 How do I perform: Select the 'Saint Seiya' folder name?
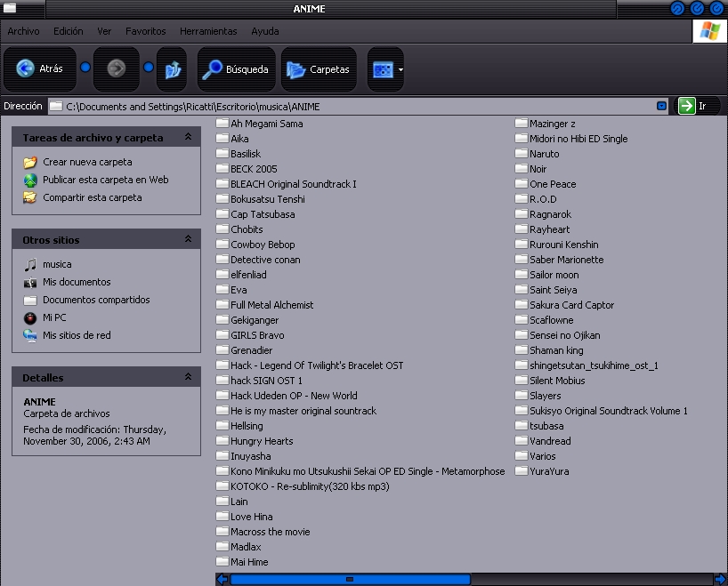pos(554,290)
